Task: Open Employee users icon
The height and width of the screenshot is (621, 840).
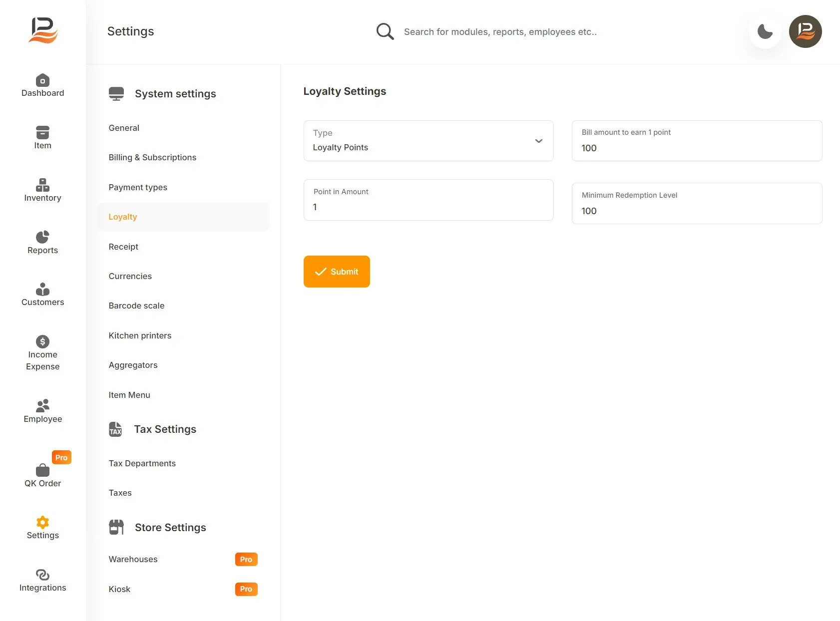Action: (x=42, y=405)
